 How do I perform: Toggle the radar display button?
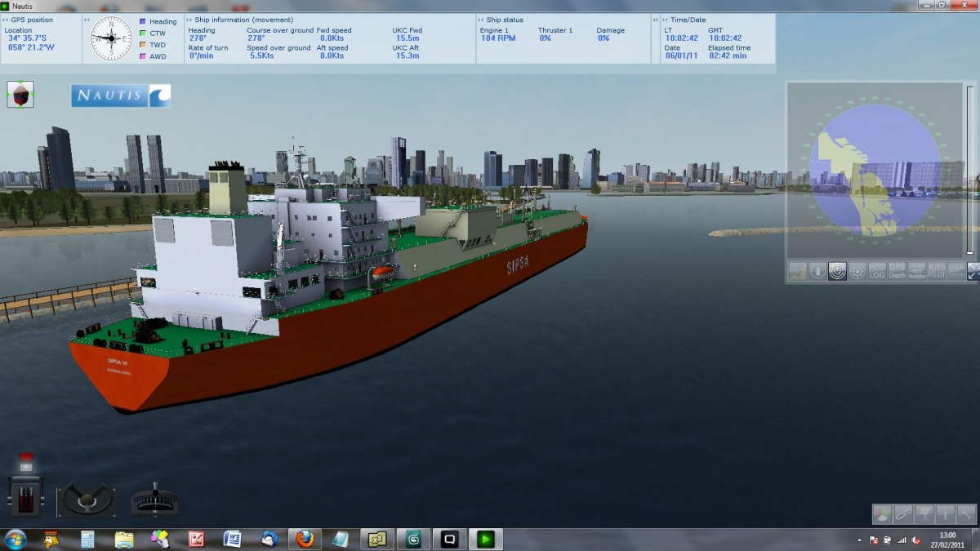[x=837, y=272]
